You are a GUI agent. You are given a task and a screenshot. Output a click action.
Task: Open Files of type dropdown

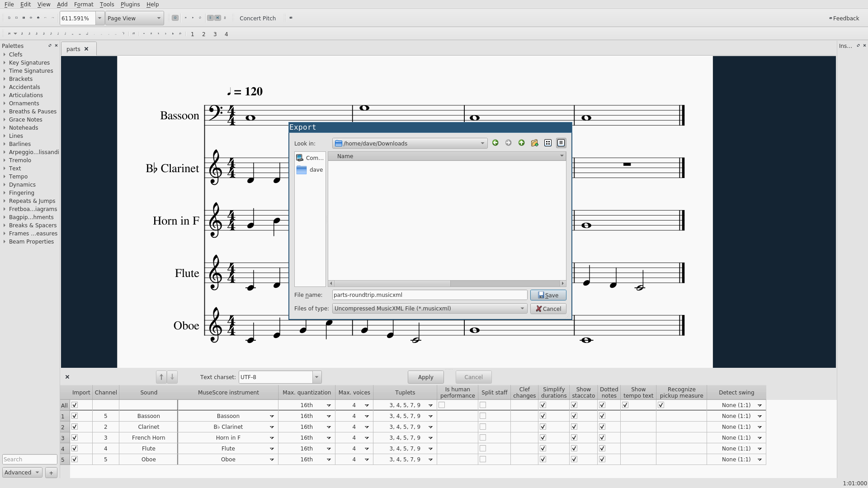(x=429, y=309)
